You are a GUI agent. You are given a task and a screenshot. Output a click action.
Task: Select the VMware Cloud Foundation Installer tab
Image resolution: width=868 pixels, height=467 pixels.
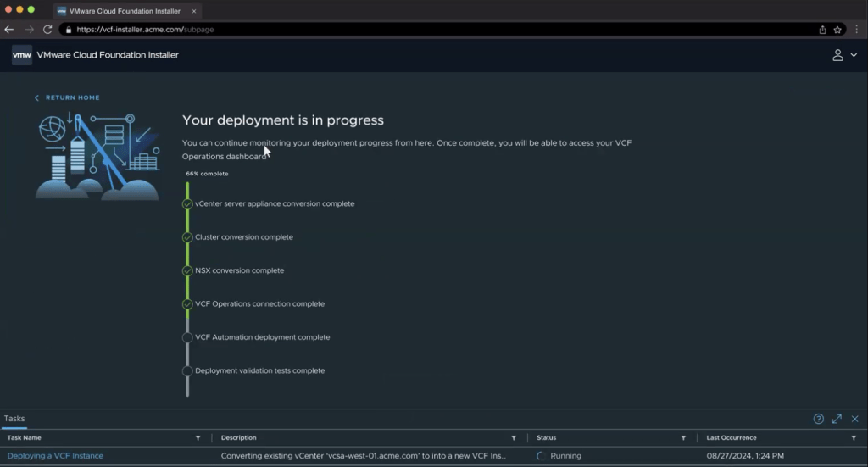(125, 11)
